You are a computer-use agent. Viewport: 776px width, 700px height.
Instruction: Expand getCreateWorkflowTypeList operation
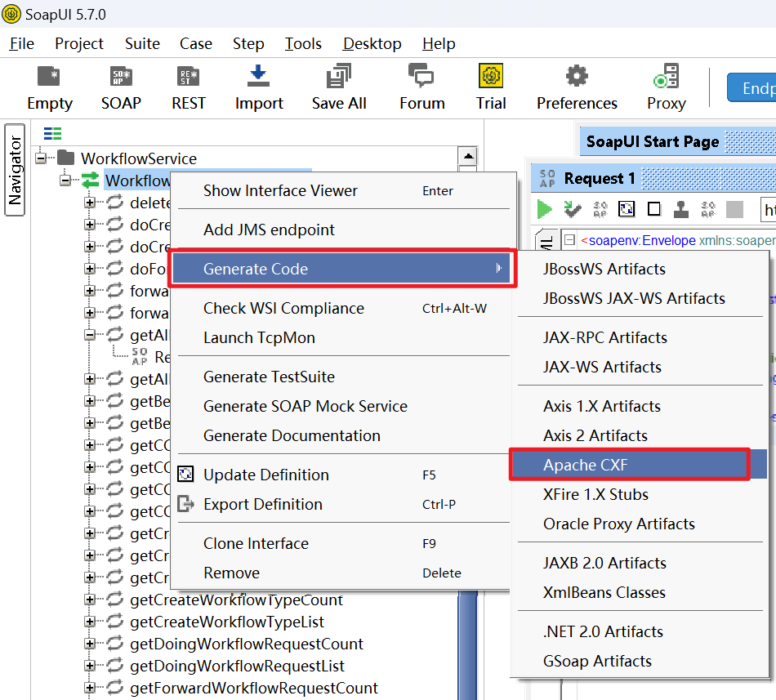(90, 622)
